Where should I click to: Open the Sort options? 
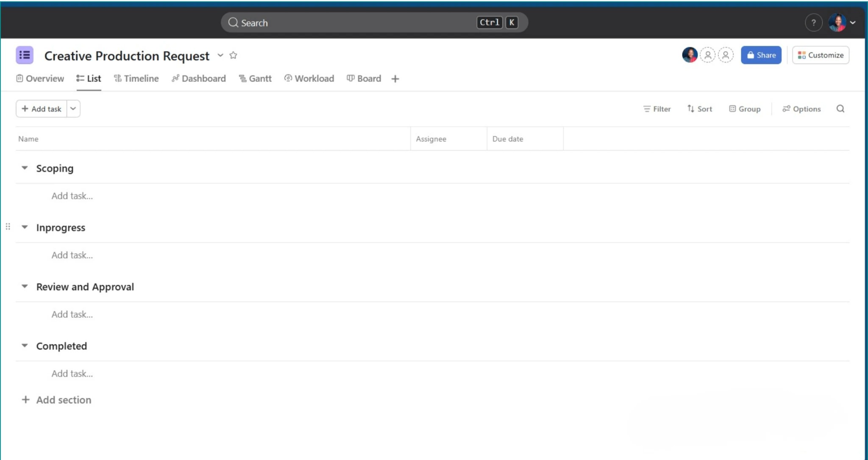coord(699,109)
